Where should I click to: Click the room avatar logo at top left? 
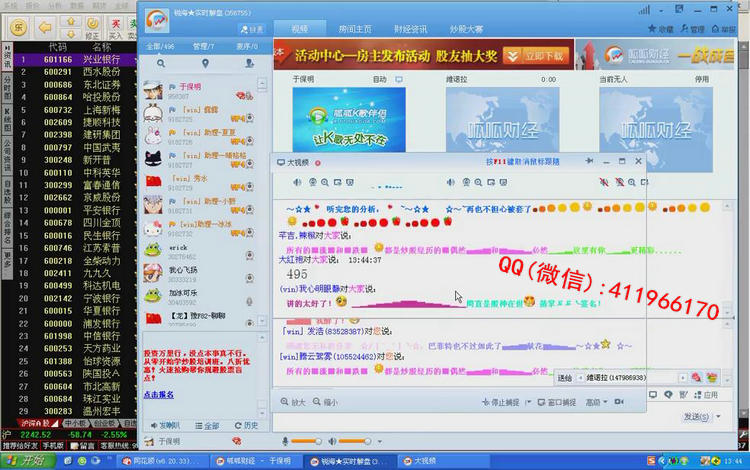point(157,21)
